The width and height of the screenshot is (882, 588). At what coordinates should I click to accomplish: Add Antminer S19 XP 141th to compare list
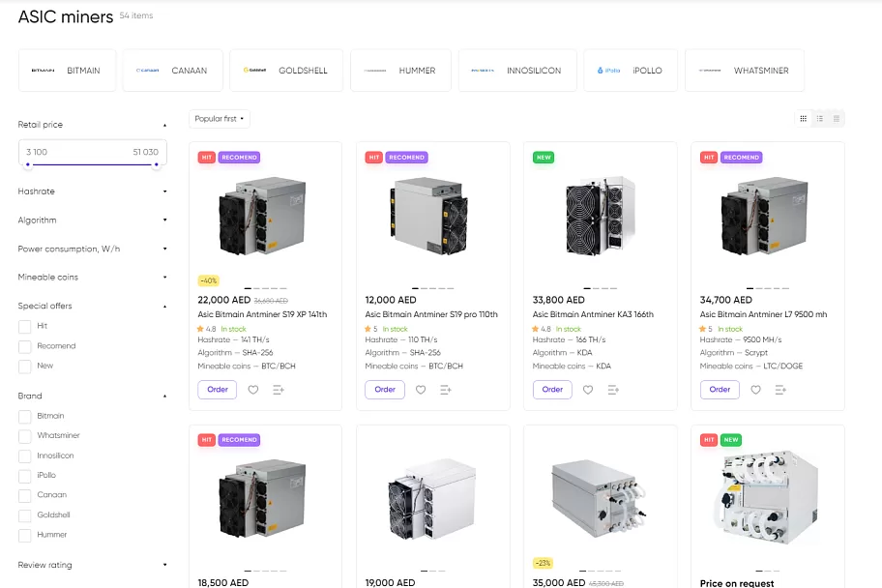279,390
